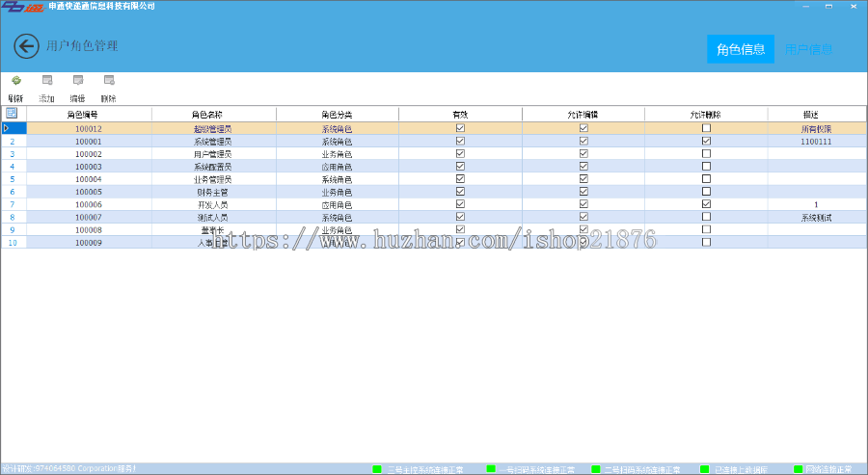Image resolution: width=868 pixels, height=475 pixels.
Task: Toggle 允许删除 checkbox for 超级管理员
Action: click(706, 128)
